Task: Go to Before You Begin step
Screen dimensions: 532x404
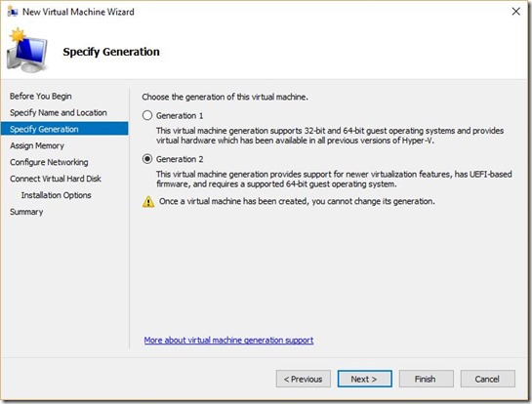Action: coord(41,96)
